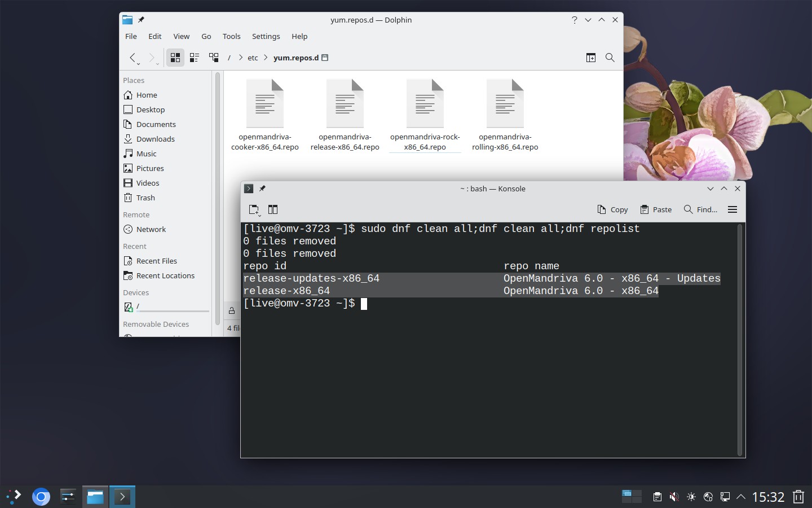Image resolution: width=812 pixels, height=508 pixels.
Task: Open Dolphin search magnifier icon
Action: click(610, 58)
